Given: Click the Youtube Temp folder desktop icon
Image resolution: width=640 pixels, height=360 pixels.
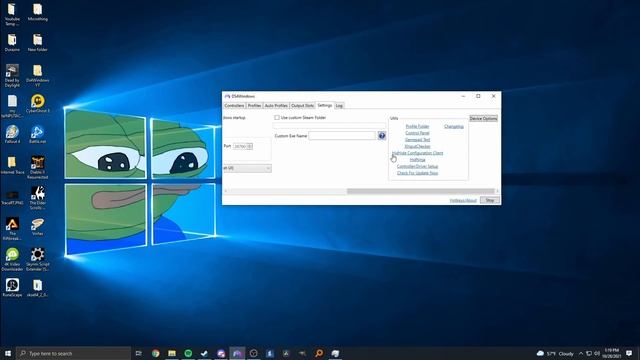Looking at the screenshot, I should pos(12,14).
